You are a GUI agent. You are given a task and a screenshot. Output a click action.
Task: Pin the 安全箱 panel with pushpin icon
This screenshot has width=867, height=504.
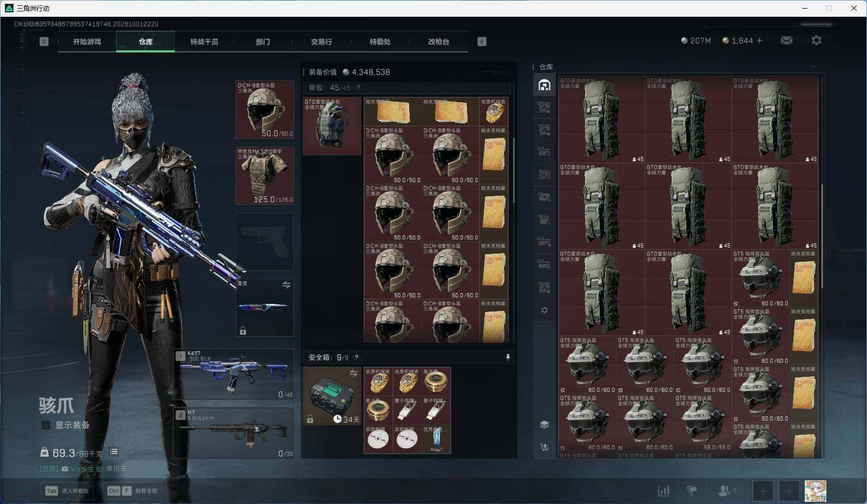[508, 357]
